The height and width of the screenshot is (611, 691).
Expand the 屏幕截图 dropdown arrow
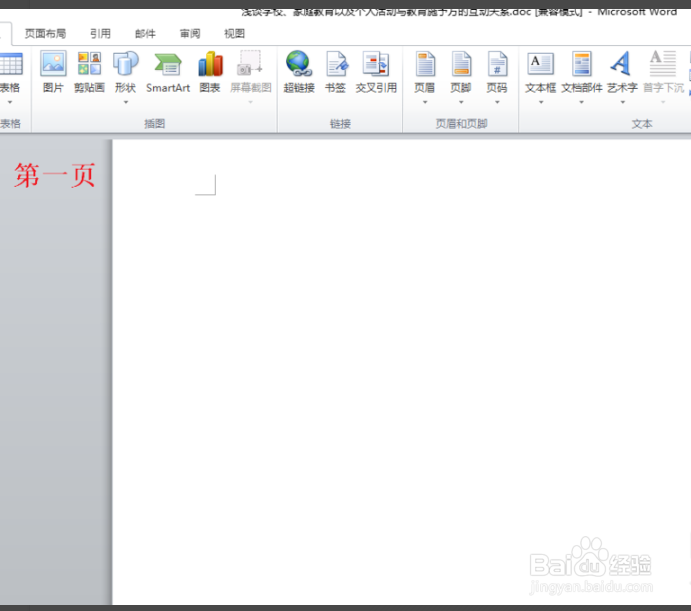(250, 102)
